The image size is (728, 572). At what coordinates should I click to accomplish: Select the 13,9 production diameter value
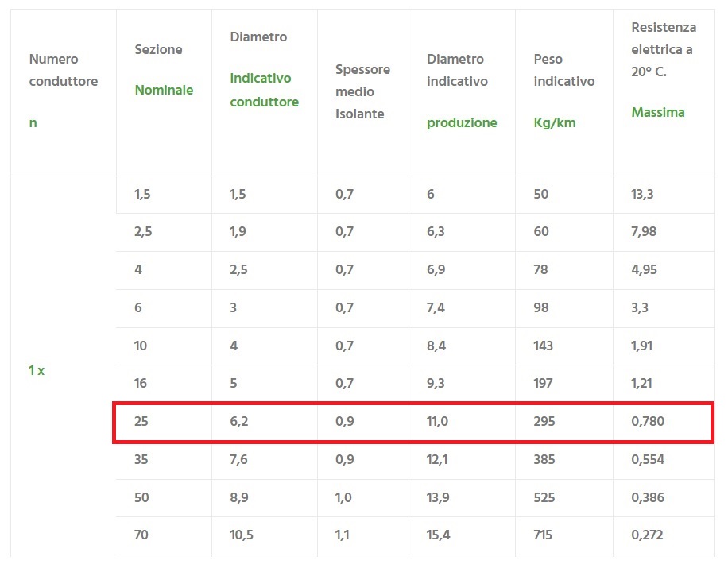[438, 497]
